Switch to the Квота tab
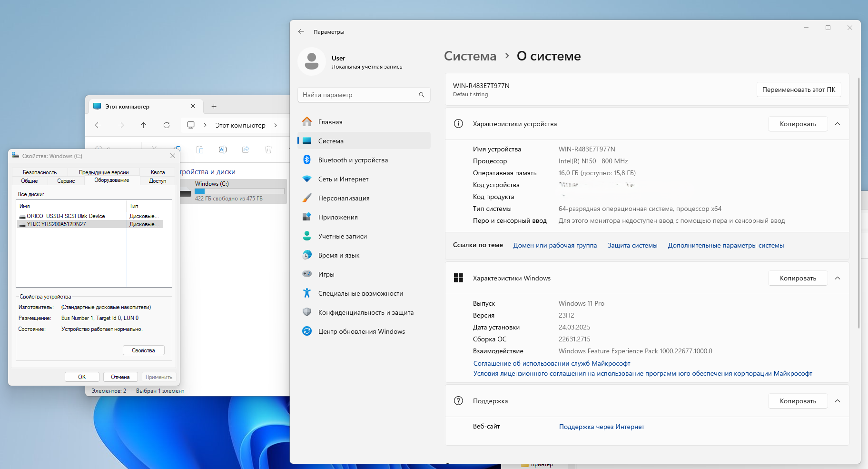868x469 pixels. 158,172
